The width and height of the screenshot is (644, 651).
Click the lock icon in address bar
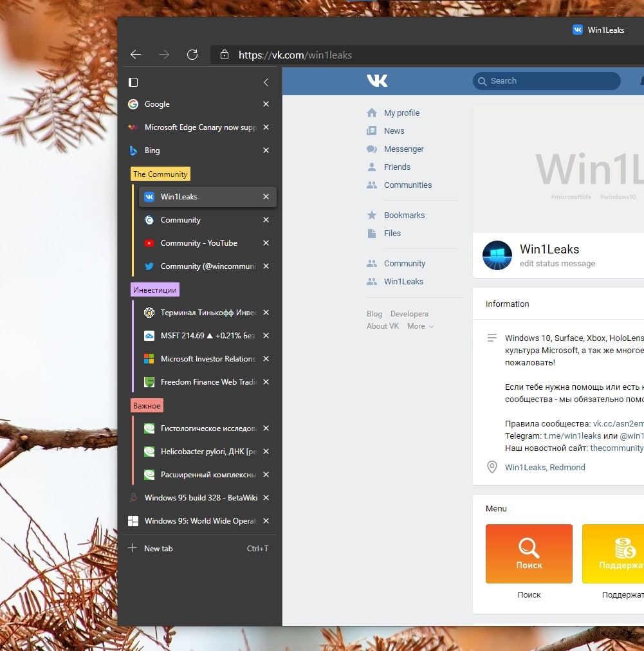tap(225, 55)
